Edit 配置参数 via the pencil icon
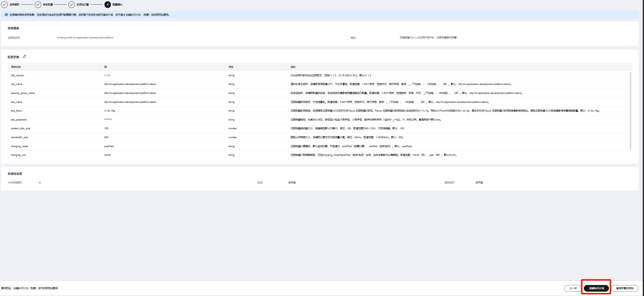This screenshot has height=296, width=644. coord(24,57)
